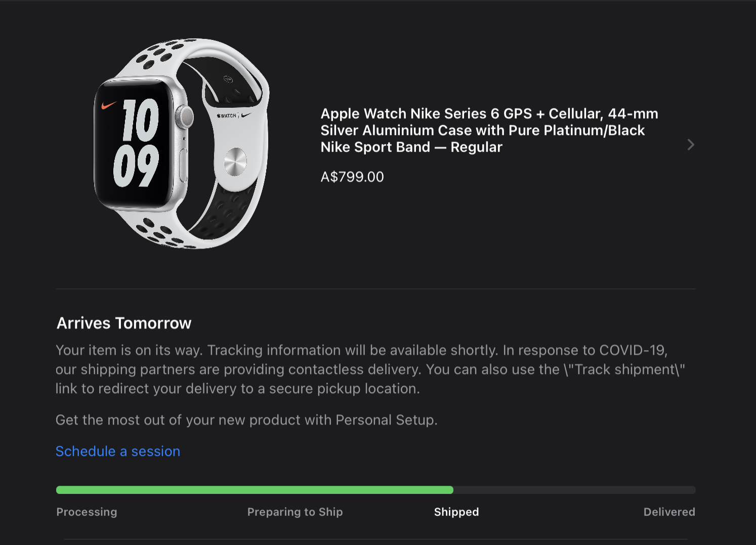Open the Apple Watch Nike Series 6 title
Image resolution: width=756 pixels, height=545 pixels.
tap(489, 130)
